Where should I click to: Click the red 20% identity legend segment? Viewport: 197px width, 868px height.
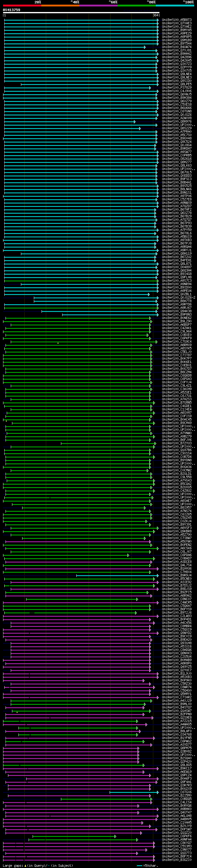22,6
